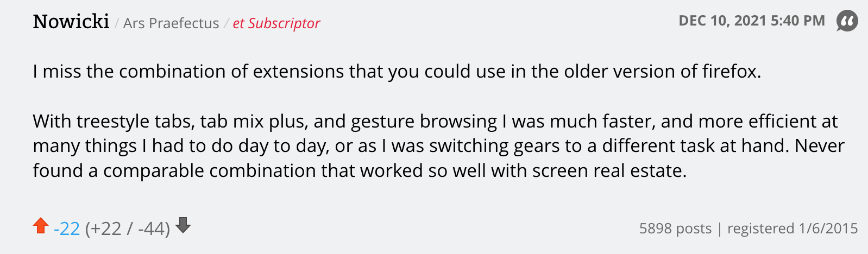
Task: Click the blue -22 vote score
Action: click(x=67, y=229)
